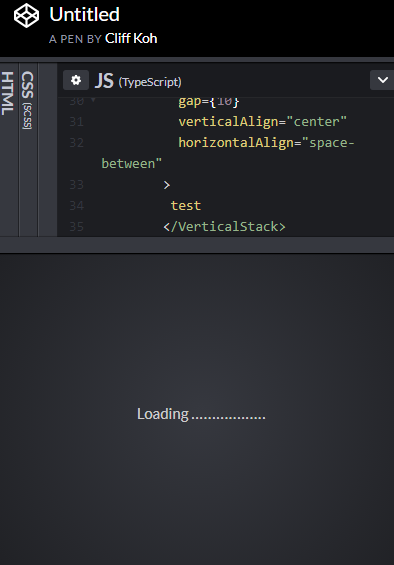Click the verticalAlign="center" code line
The image size is (394, 565).
coord(262,121)
